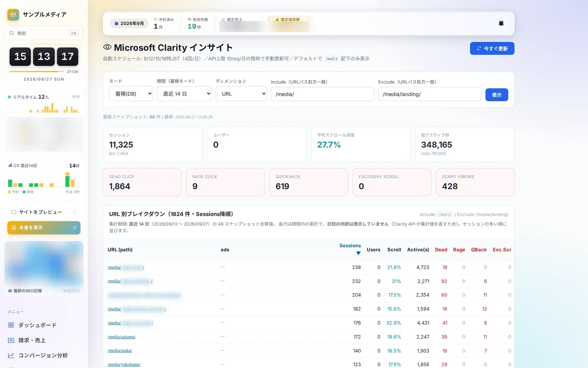Image resolution: width=588 pixels, height=368 pixels.
Task: Open the 最新のSEO日報 thumbnail card
Action: (44, 268)
